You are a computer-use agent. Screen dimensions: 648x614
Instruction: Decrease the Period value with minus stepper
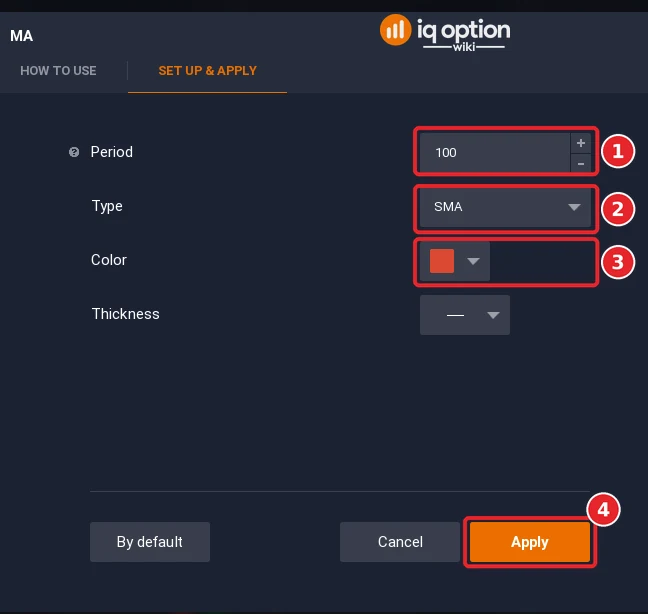[x=581, y=164]
